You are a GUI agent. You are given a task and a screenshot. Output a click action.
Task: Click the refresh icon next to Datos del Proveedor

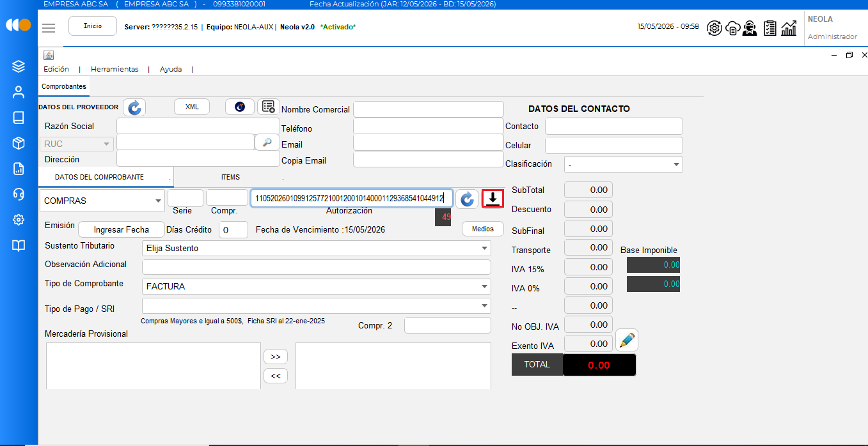tap(134, 107)
